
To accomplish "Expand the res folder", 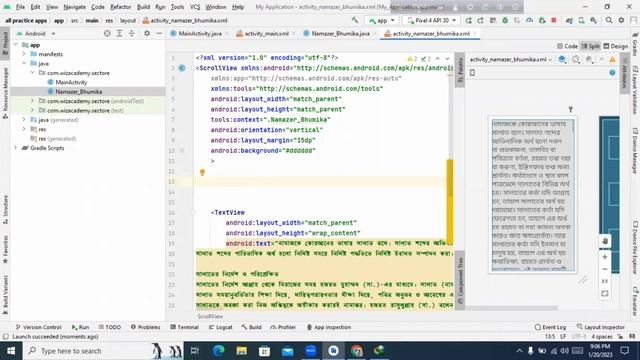I will click(24, 129).
